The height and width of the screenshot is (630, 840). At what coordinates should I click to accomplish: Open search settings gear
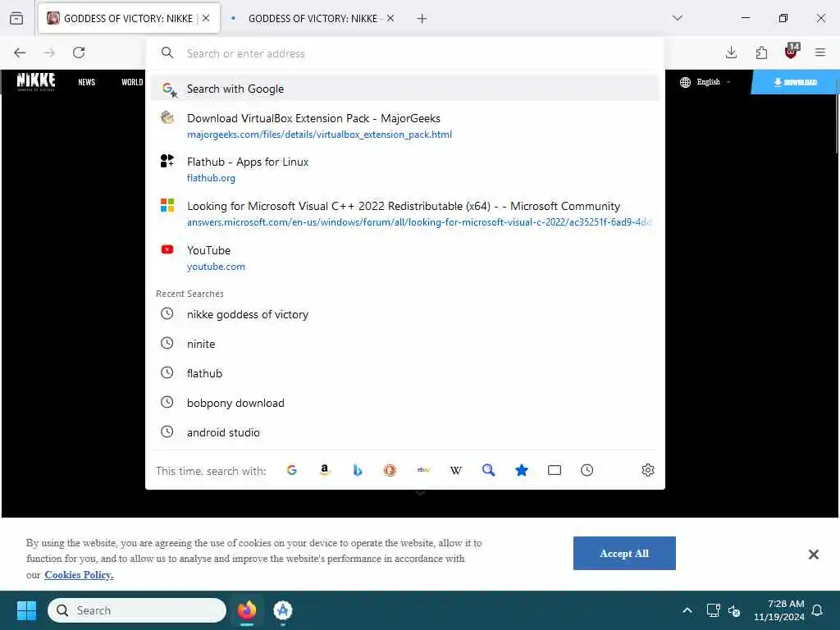648,470
